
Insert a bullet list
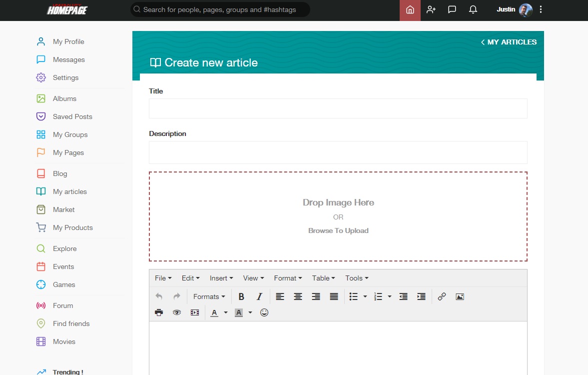(353, 296)
